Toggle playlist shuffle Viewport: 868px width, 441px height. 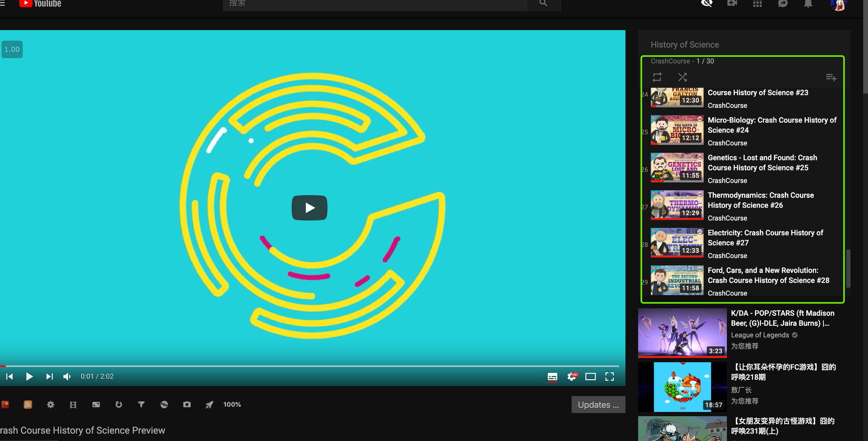click(682, 77)
